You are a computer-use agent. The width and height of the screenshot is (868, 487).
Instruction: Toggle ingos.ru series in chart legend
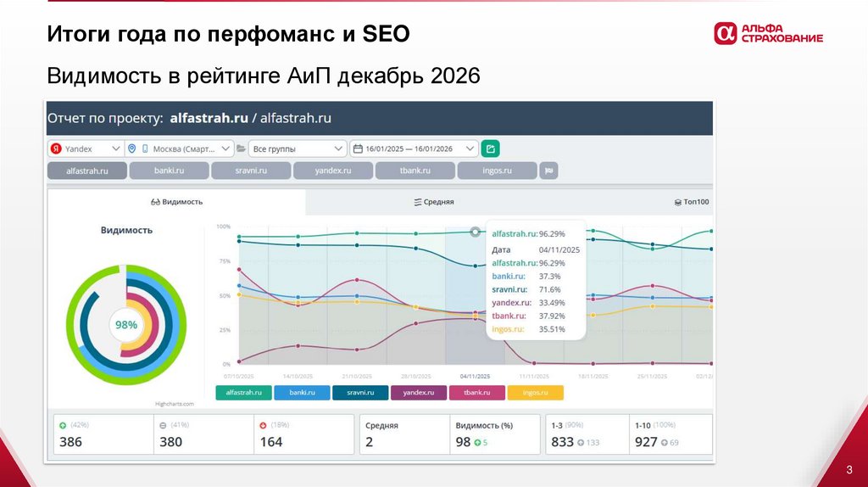coord(536,392)
